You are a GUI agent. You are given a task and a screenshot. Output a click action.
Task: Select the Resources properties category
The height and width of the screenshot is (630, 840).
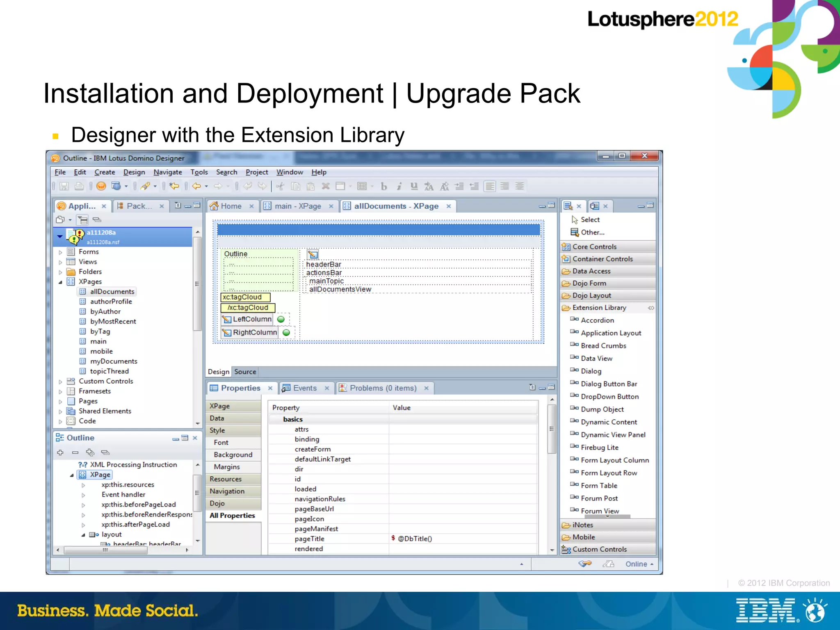233,479
